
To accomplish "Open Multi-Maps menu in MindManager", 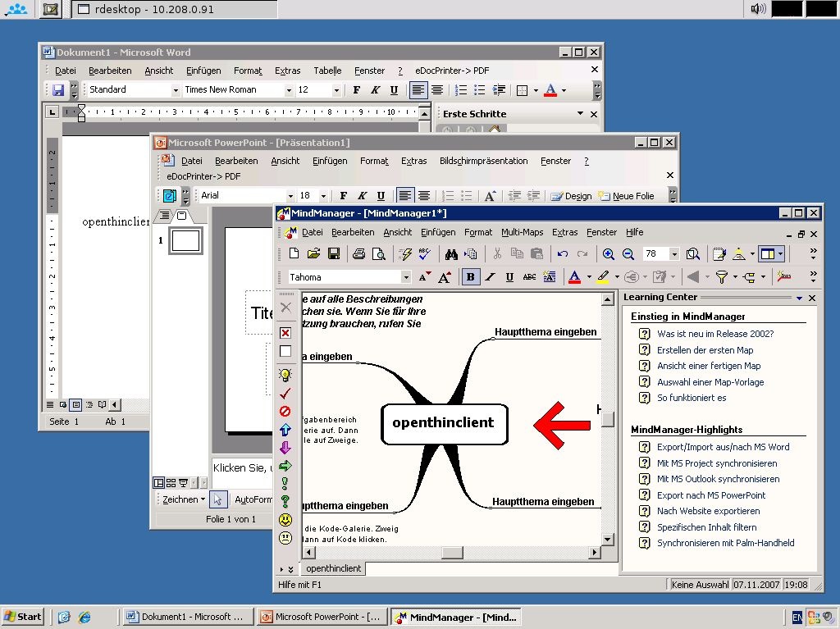I will [x=523, y=232].
